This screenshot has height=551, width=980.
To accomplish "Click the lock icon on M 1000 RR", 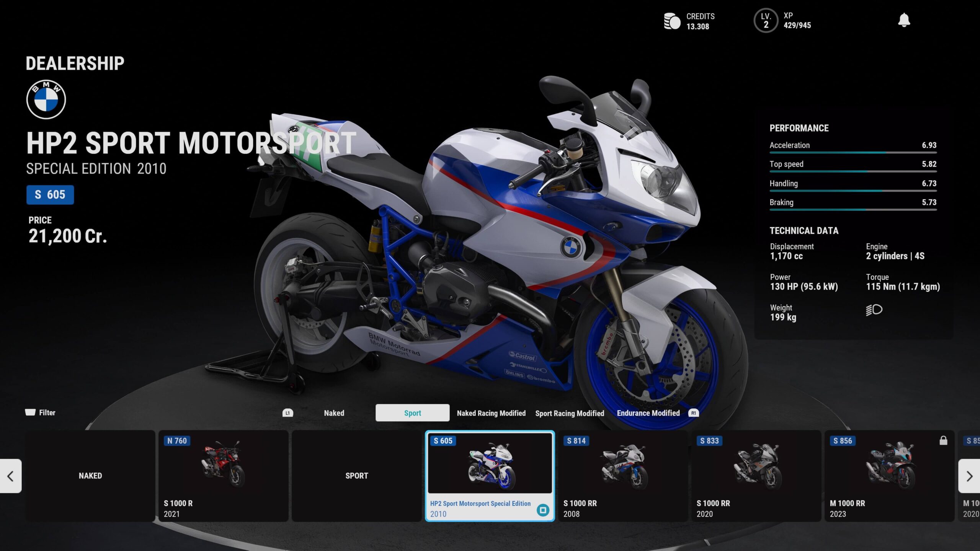I will (x=943, y=440).
